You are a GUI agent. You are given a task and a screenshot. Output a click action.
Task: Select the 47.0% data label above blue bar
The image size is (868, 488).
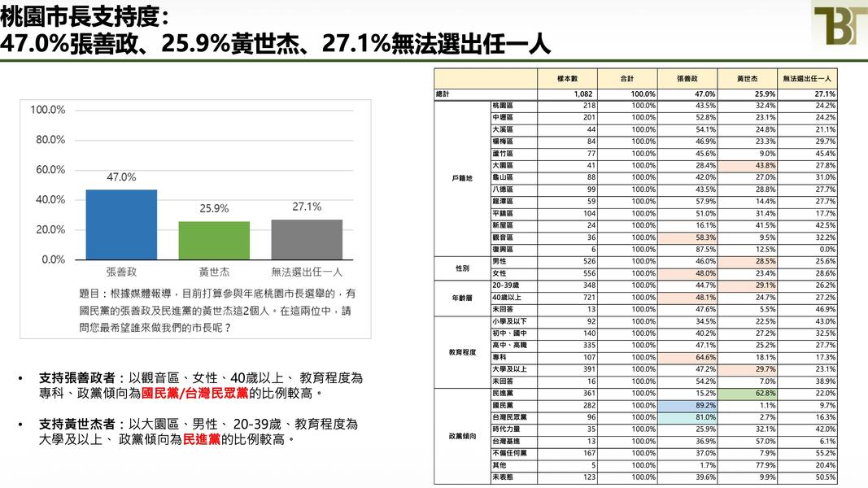121,177
